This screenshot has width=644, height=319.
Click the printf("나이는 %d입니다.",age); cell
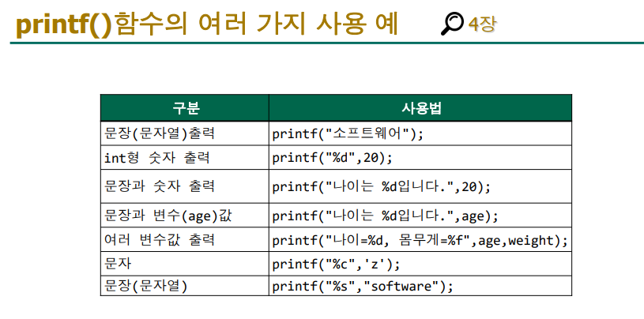point(420,215)
